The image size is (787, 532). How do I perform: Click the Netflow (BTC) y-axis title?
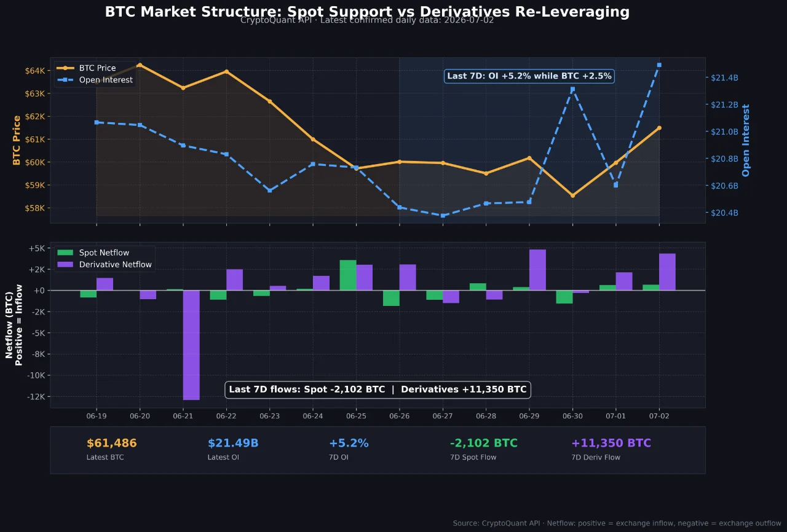pos(14,324)
